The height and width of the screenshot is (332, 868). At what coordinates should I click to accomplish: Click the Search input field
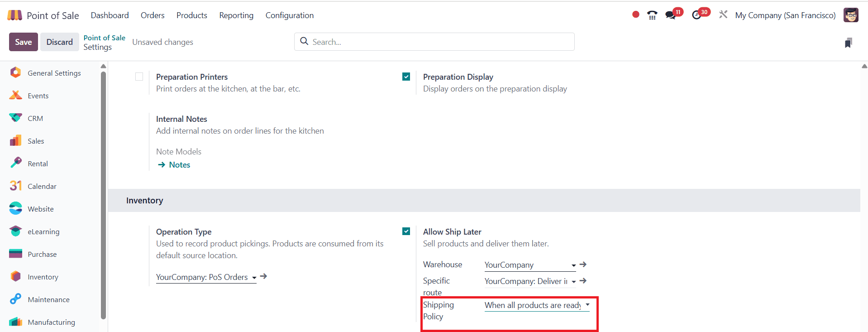click(x=434, y=42)
